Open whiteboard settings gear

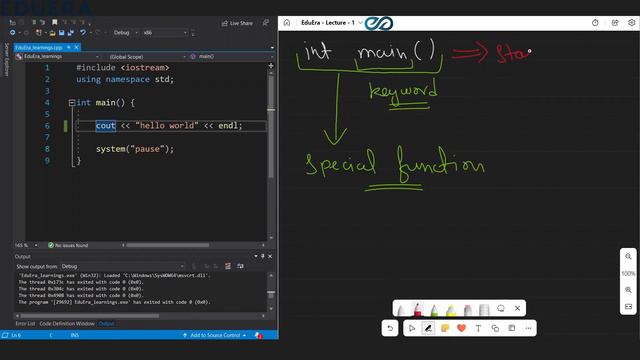[x=631, y=23]
